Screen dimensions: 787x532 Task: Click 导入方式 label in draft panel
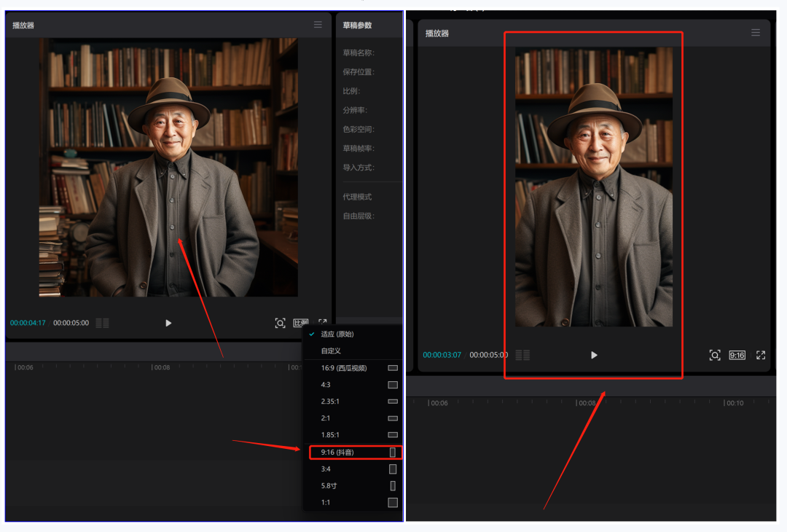click(x=359, y=167)
